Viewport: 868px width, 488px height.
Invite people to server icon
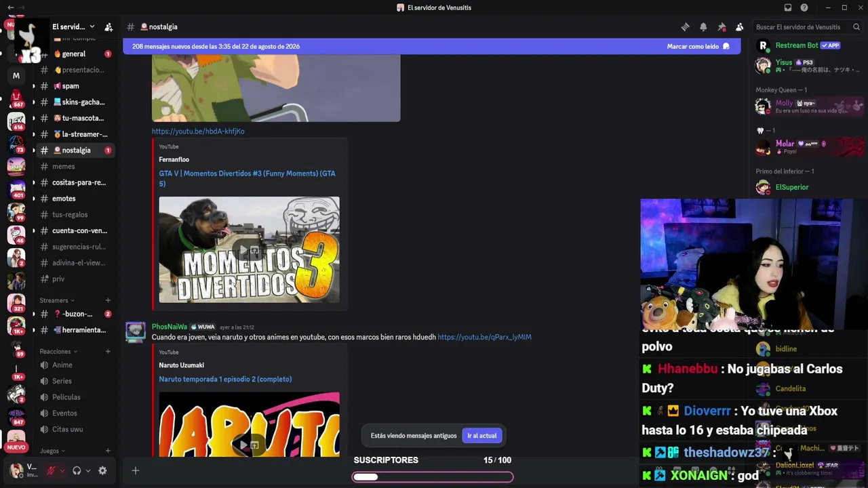coord(108,27)
